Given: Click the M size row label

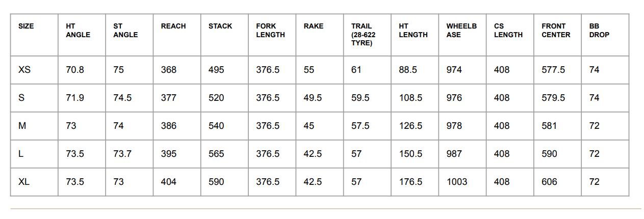Looking at the screenshot, I should tap(22, 126).
